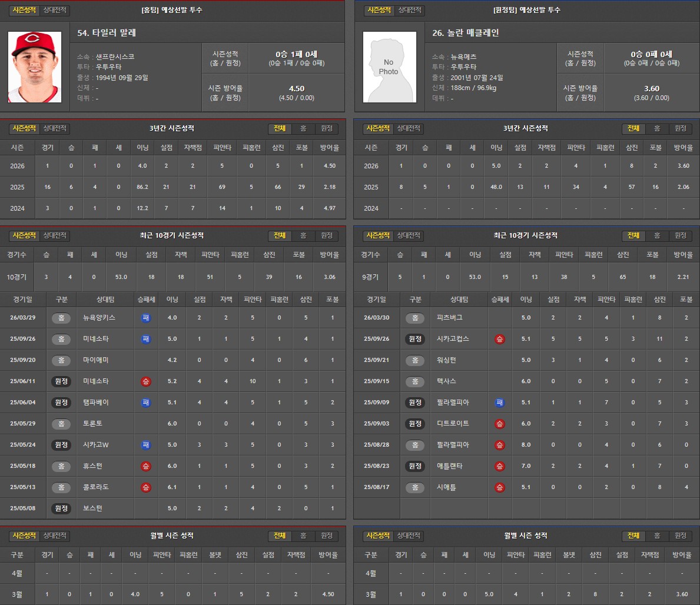Screen dimensions: 700x605
Task: Open 상대전적 tab above 타일러 말레's profile
Action: (x=55, y=11)
